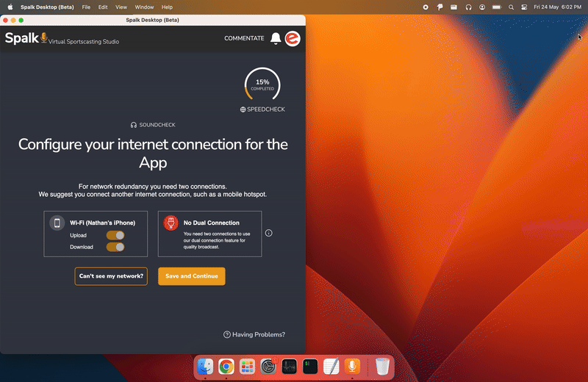Open the red user profile avatar
Screen dimensions: 588x382
pos(293,39)
